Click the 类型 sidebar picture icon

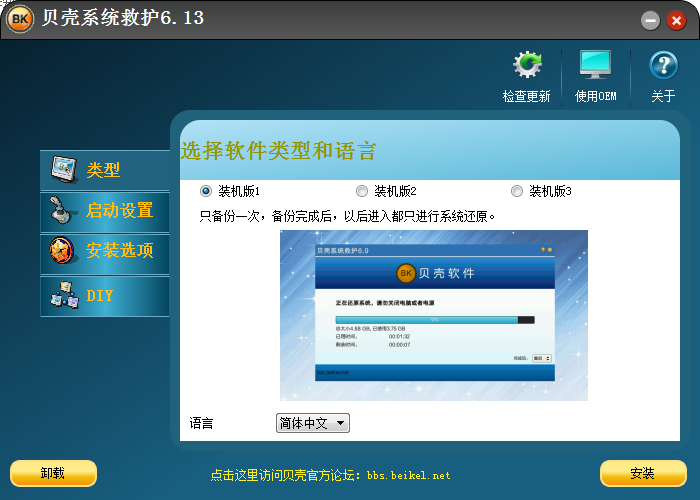pos(64,170)
